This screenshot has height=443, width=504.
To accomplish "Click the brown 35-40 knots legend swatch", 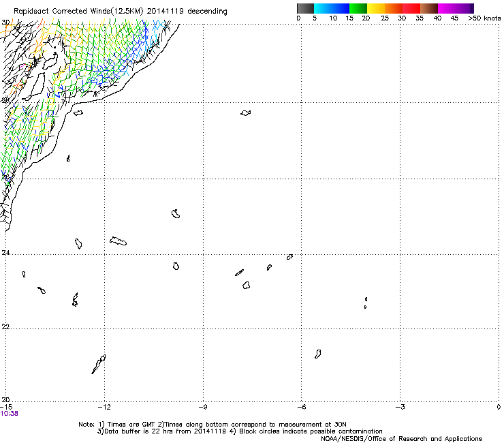I will 429,8.
